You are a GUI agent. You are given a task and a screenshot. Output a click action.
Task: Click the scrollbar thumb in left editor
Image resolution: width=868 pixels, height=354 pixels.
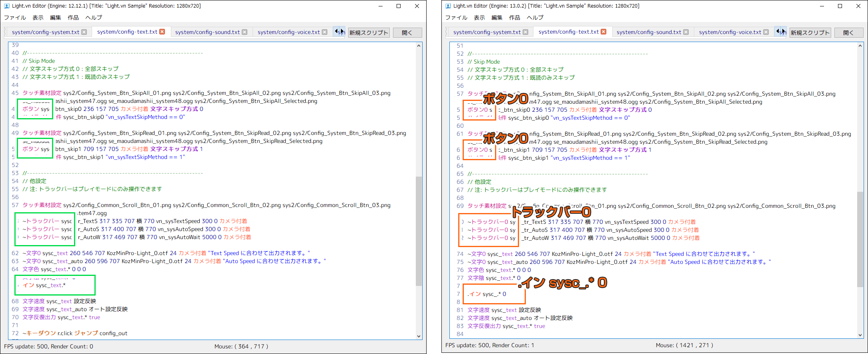419,231
